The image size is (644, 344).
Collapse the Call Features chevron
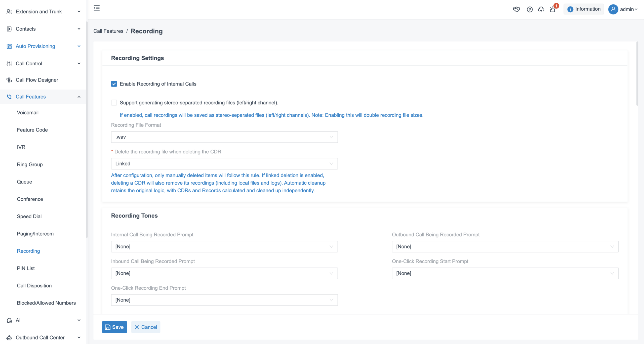[x=79, y=97]
